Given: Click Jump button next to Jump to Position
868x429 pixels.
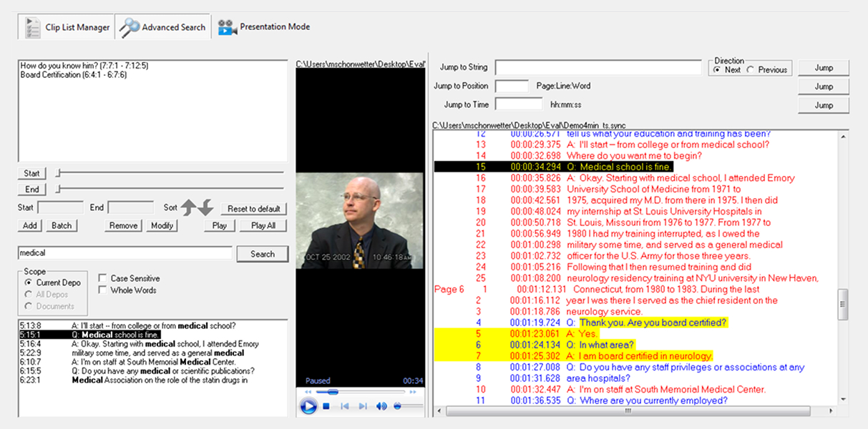Looking at the screenshot, I should 824,87.
